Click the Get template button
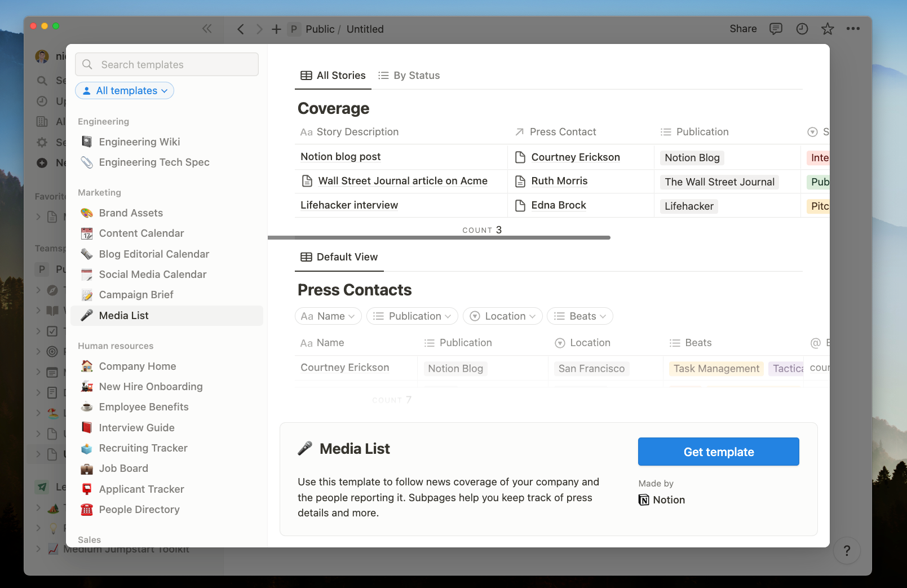907x588 pixels. [x=719, y=452]
